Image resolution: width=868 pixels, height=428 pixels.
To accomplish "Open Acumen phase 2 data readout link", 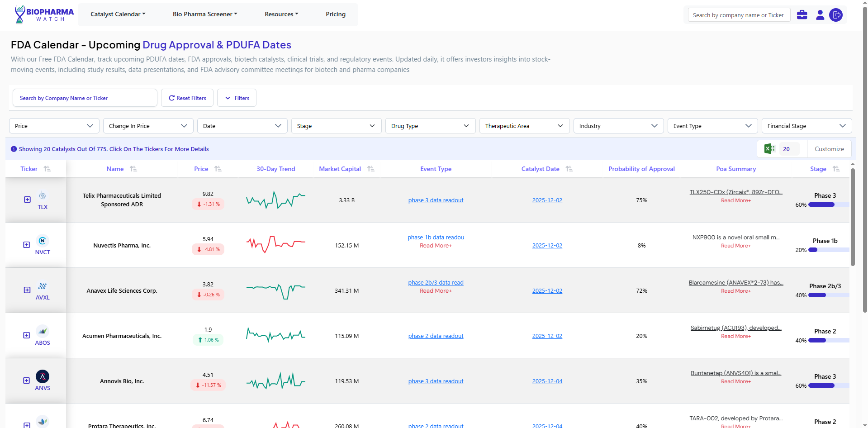I will 436,336.
